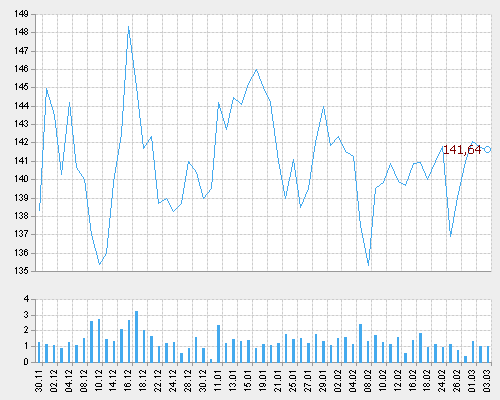Click the 21.01 date label

point(278,381)
